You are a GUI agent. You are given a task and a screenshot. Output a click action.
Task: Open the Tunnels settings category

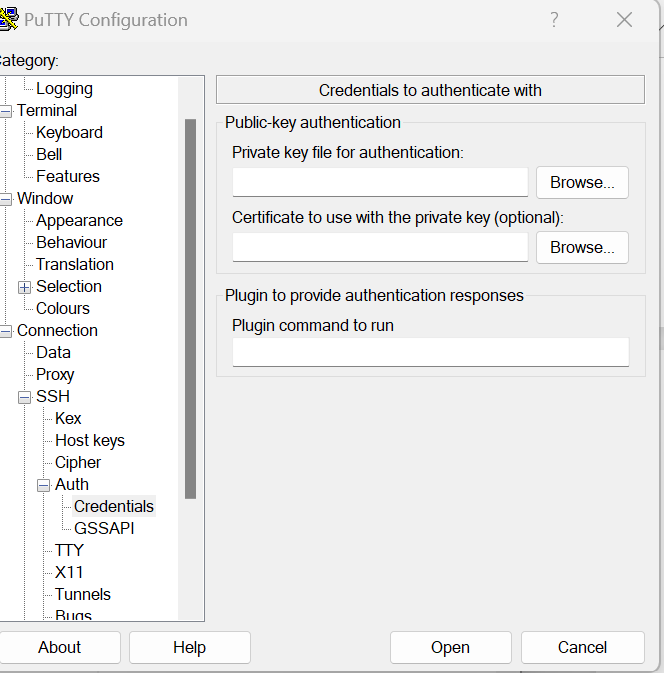83,594
